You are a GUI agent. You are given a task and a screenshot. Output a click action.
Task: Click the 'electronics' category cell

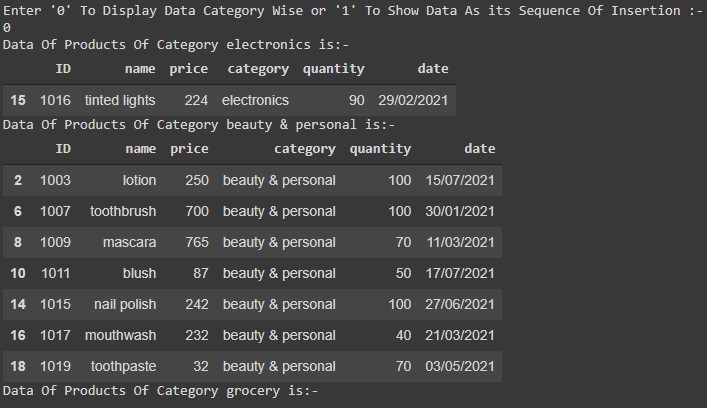coord(255,100)
